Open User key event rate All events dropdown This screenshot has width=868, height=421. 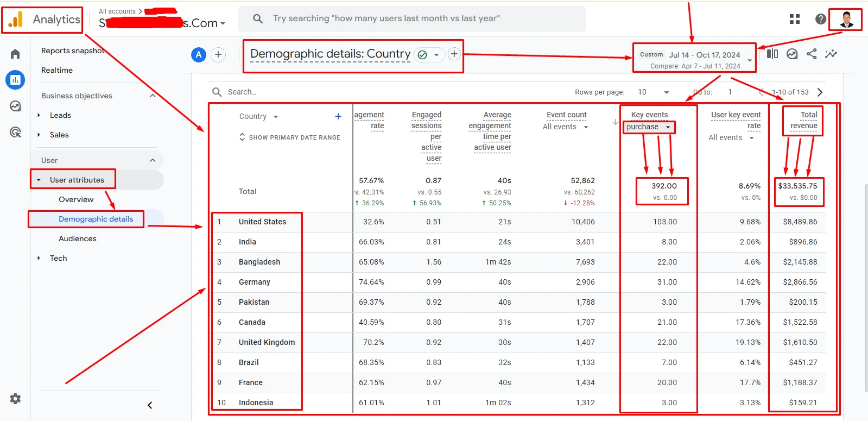pos(731,138)
